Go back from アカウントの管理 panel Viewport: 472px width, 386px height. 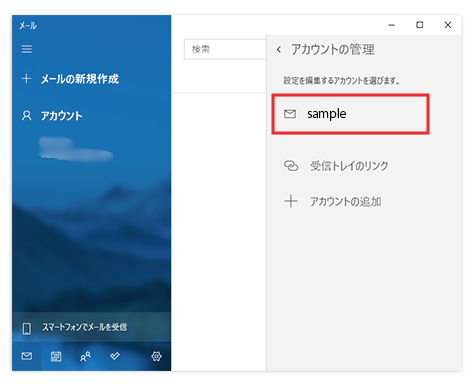(279, 50)
